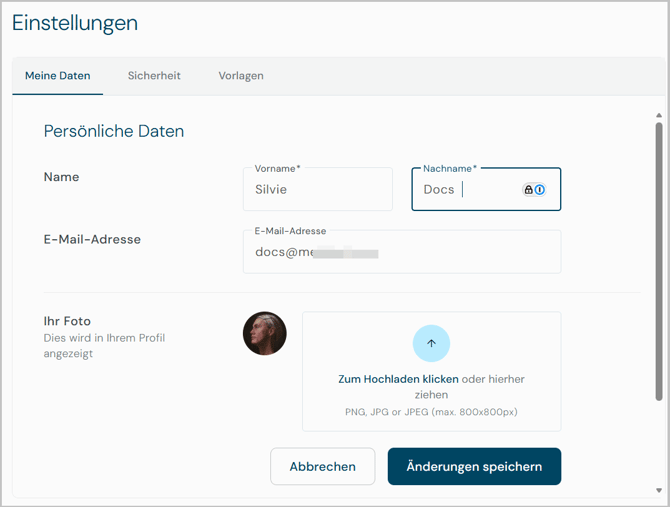
Task: Click the PNG, JPG or JPEG hint text
Action: click(x=431, y=412)
